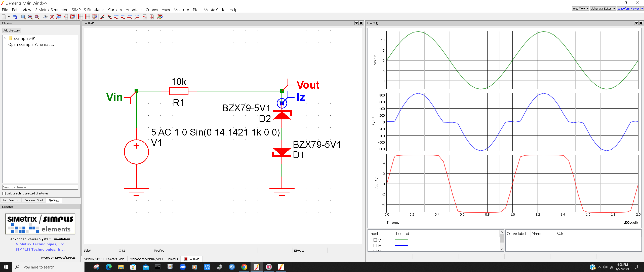Image resolution: width=644 pixels, height=272 pixels.
Task: Tick the Vin curve checkbox in legend
Action: (375, 240)
